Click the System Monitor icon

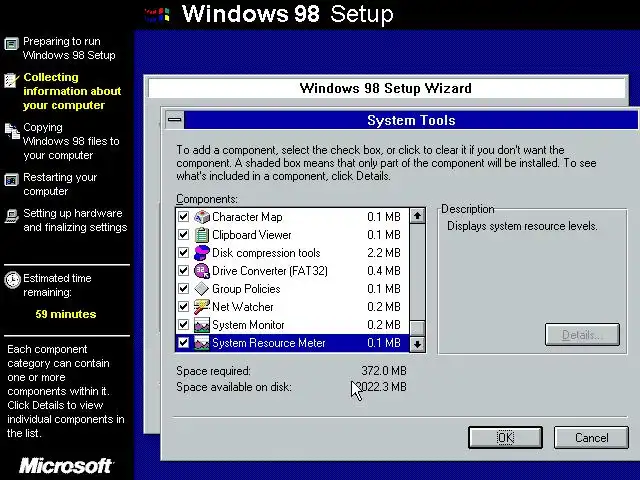pos(202,325)
